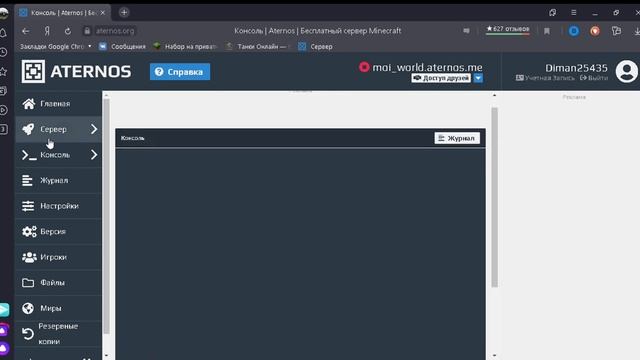Click inside the console output area
This screenshot has width=640, height=360.
300,254
